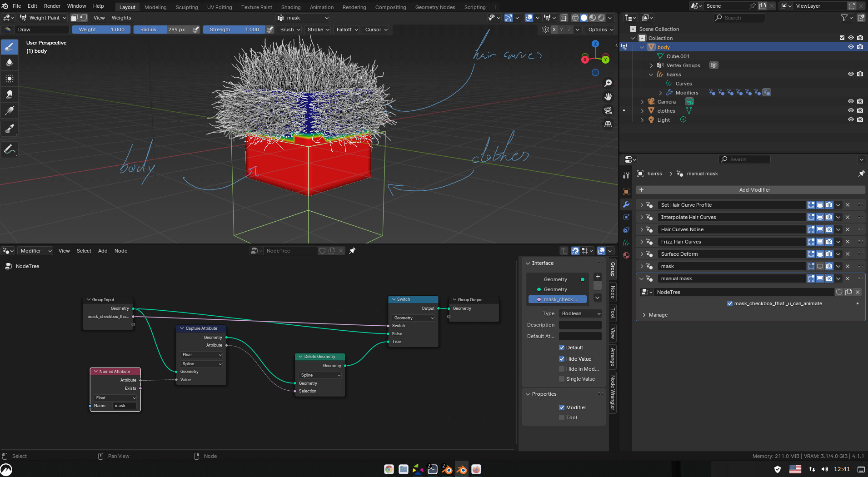This screenshot has width=868, height=477.
Task: Toggle pressure sensitivity for Radius
Action: click(196, 30)
